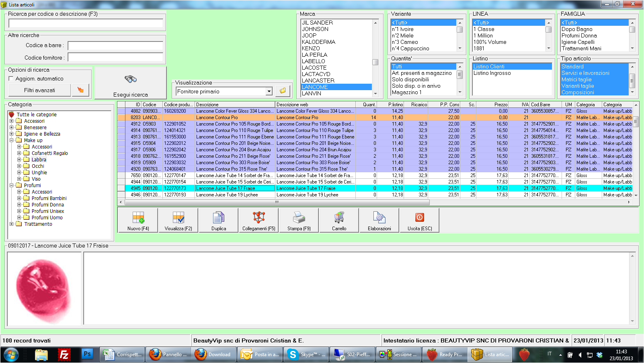
Task: Open Photoshop from the taskbar
Action: [x=87, y=355]
